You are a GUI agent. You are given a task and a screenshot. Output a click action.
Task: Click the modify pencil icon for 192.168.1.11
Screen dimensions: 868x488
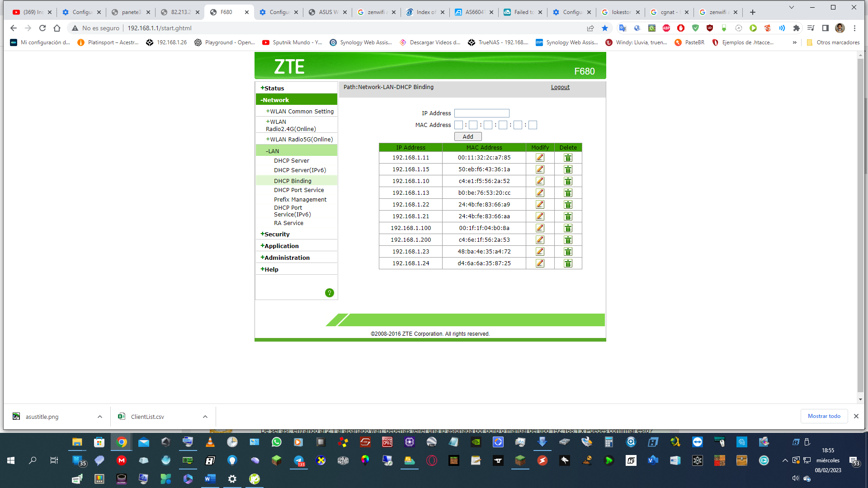click(540, 158)
